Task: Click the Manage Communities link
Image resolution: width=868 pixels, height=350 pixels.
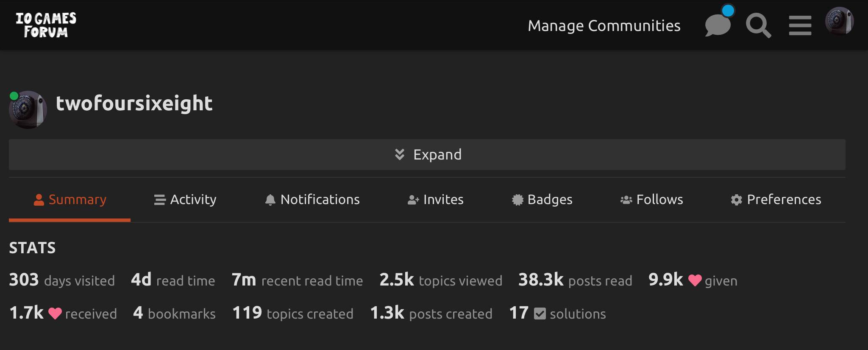Action: (x=604, y=26)
